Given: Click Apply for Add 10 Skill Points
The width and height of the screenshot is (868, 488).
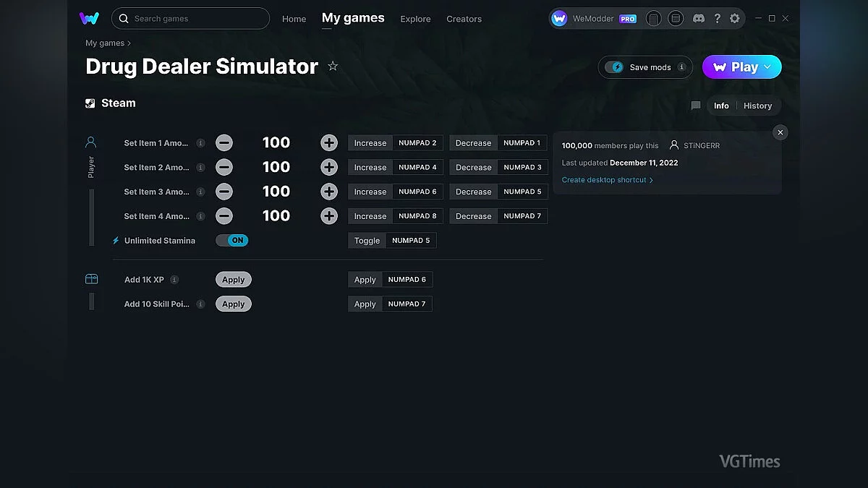Looking at the screenshot, I should tap(234, 304).
